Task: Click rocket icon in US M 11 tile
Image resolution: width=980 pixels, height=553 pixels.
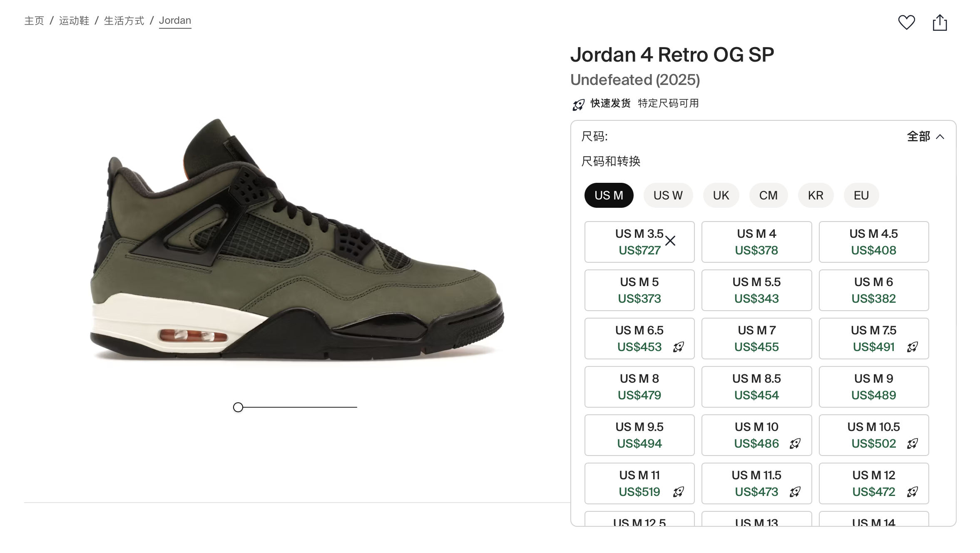Action: point(679,492)
